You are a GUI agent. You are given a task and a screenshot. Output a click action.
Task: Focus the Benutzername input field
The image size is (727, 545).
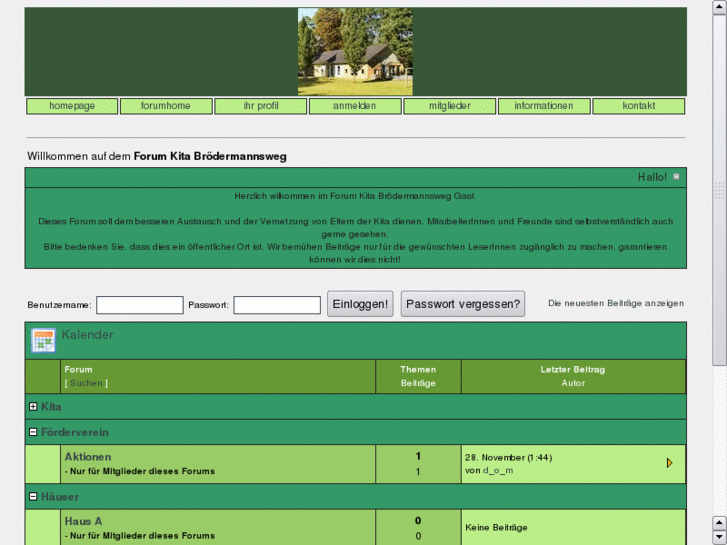tap(140, 305)
